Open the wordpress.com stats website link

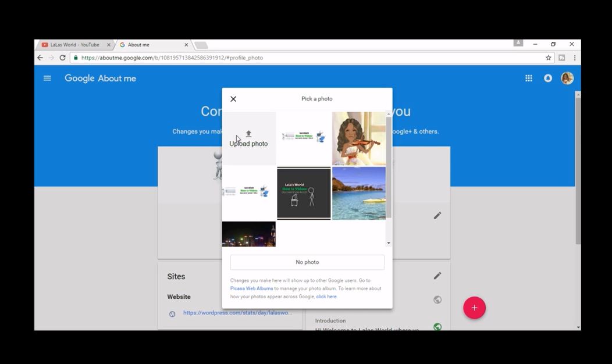point(237,312)
